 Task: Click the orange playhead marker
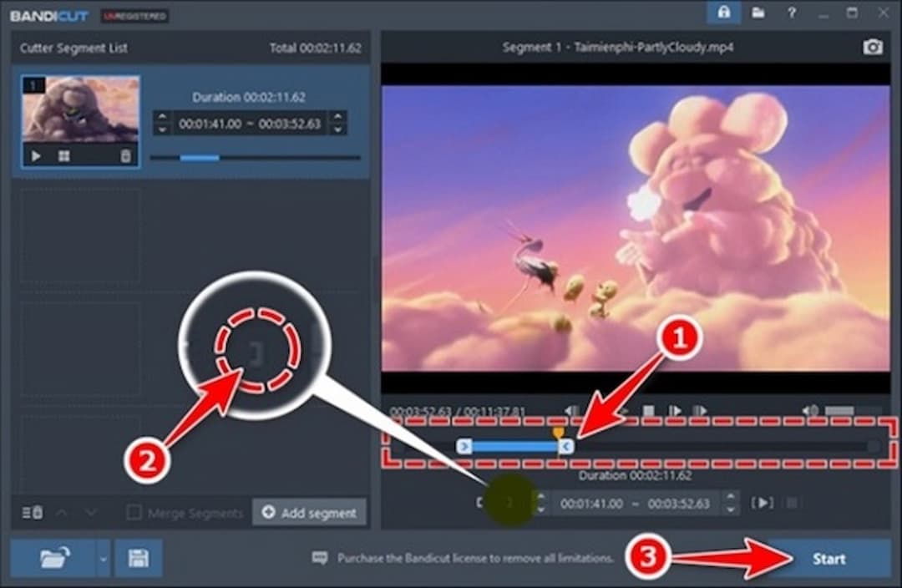tap(558, 432)
